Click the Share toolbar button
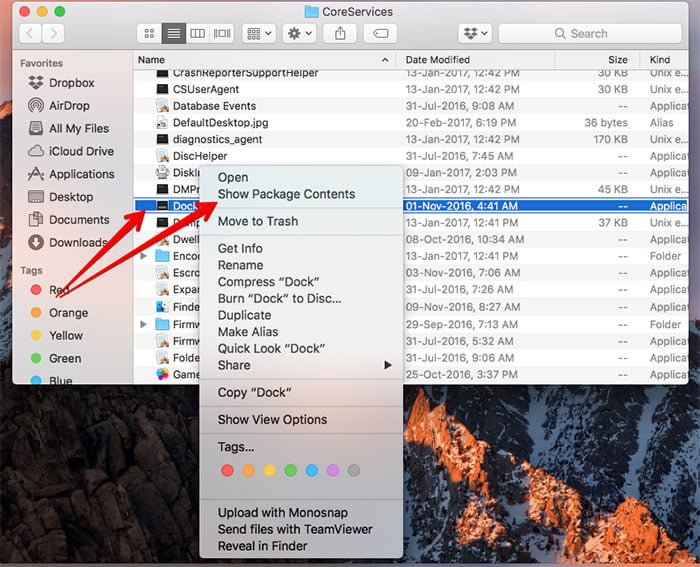 [340, 33]
